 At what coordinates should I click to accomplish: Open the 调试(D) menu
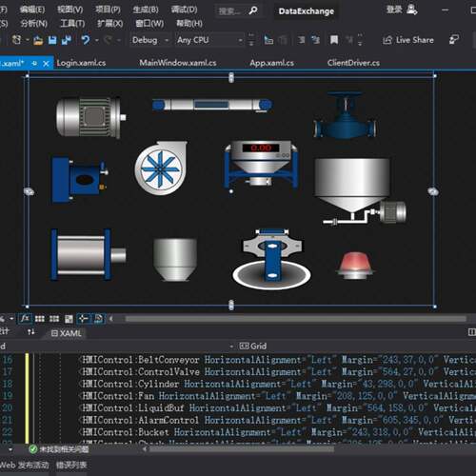coord(184,10)
